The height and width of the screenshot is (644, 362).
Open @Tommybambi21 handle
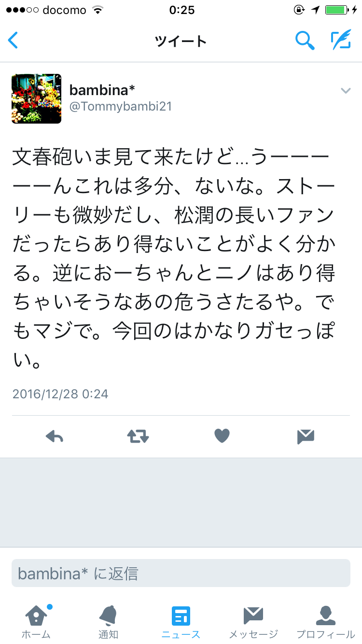coord(121,107)
